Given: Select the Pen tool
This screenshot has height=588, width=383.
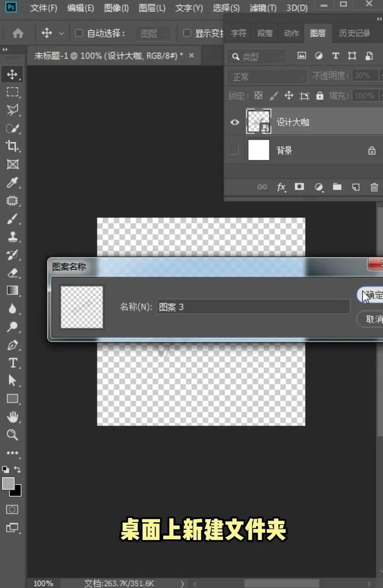Looking at the screenshot, I should tap(12, 345).
